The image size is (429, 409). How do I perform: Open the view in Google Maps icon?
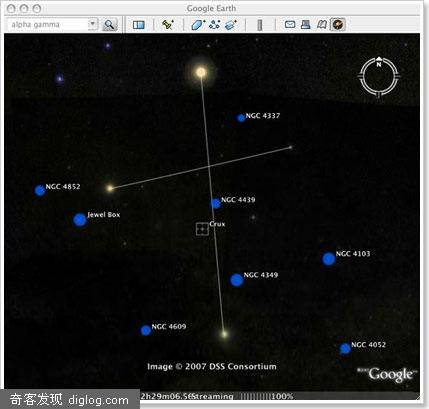(321, 24)
